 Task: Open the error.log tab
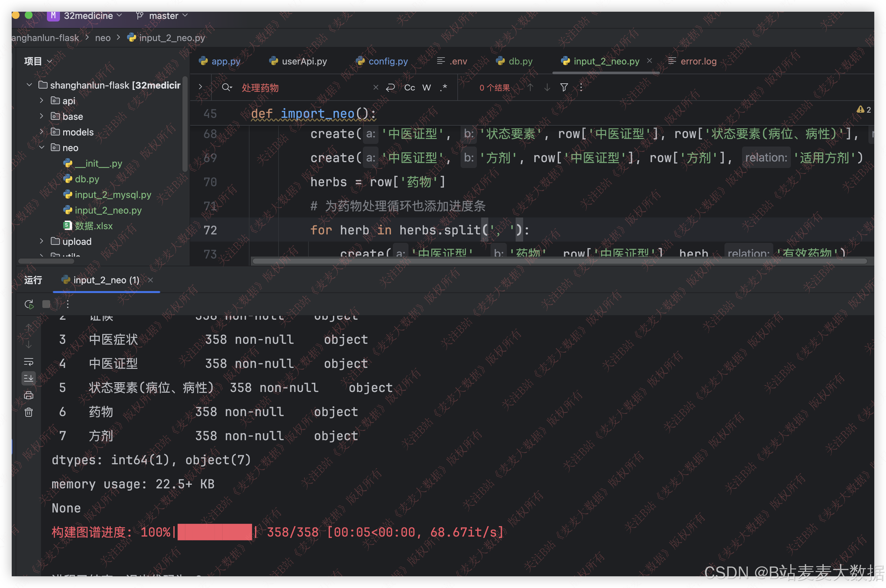[698, 61]
